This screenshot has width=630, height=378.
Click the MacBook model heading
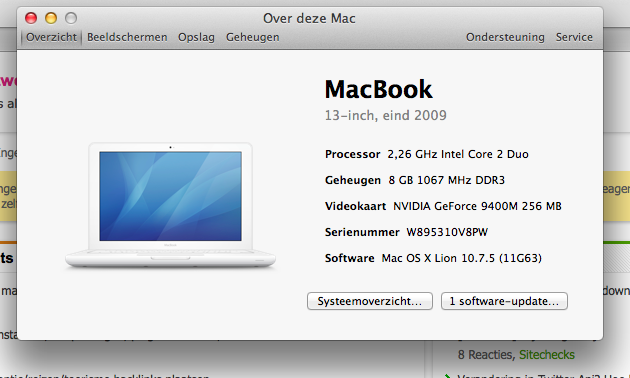[378, 89]
